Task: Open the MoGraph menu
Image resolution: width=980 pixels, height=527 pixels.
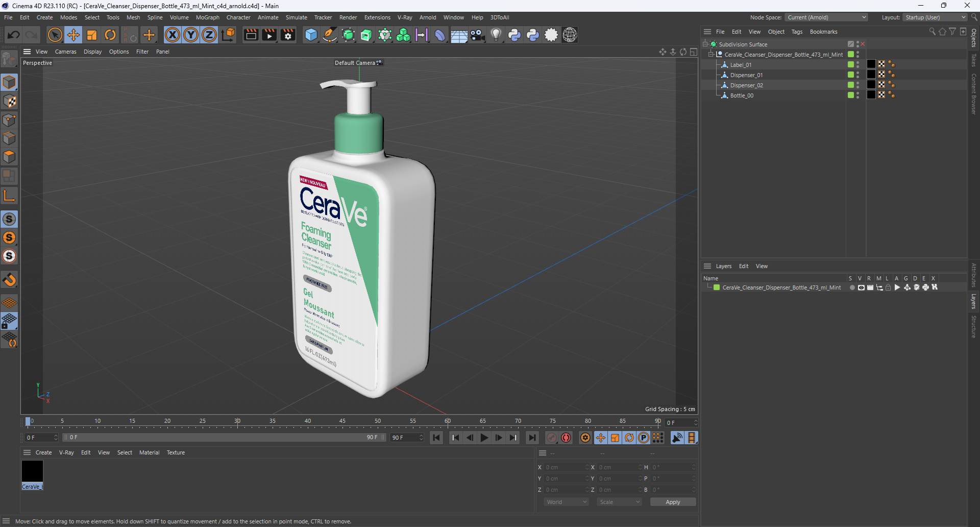Action: point(207,17)
